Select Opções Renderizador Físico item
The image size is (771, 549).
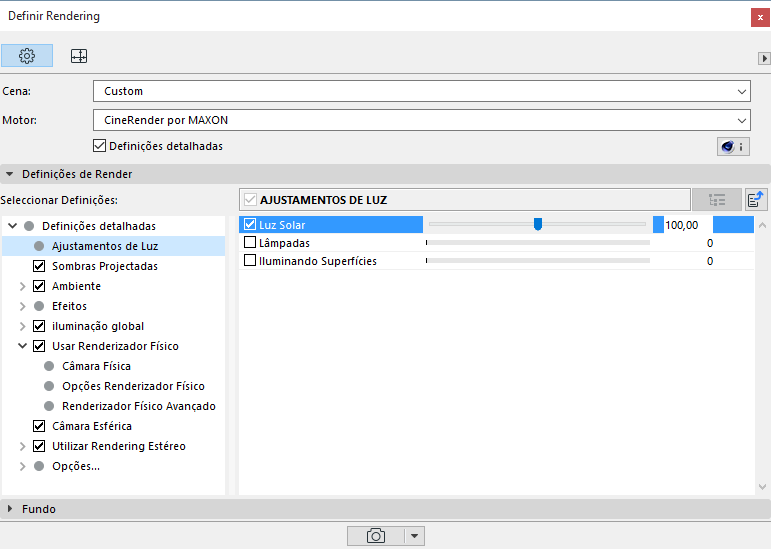(133, 386)
